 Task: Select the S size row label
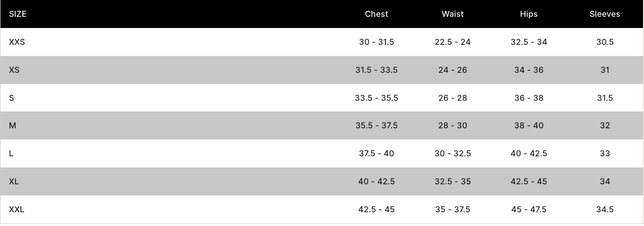[x=11, y=98]
